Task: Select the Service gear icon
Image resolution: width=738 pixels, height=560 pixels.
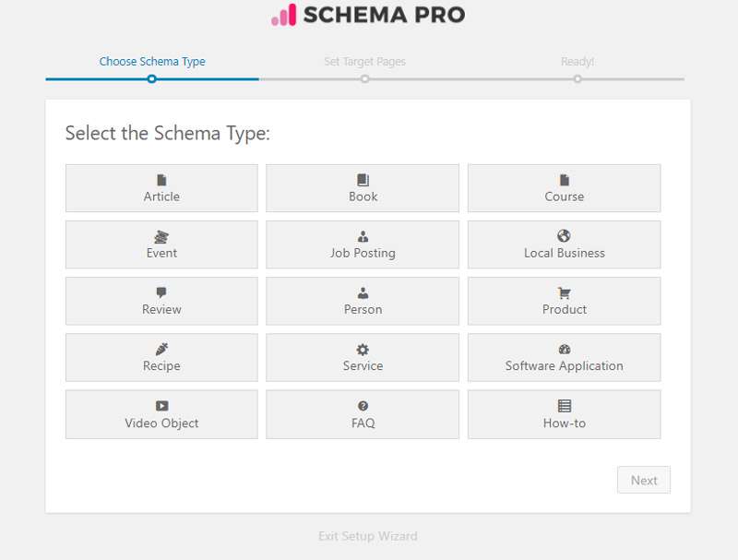Action: click(363, 350)
